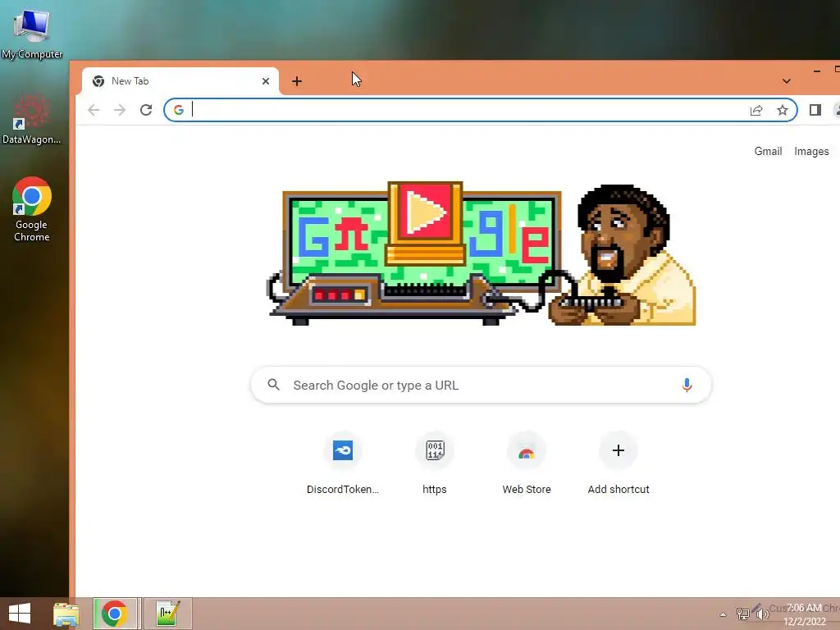840x630 pixels.
Task: Select DataWagon desktop shortcut
Action: click(32, 120)
